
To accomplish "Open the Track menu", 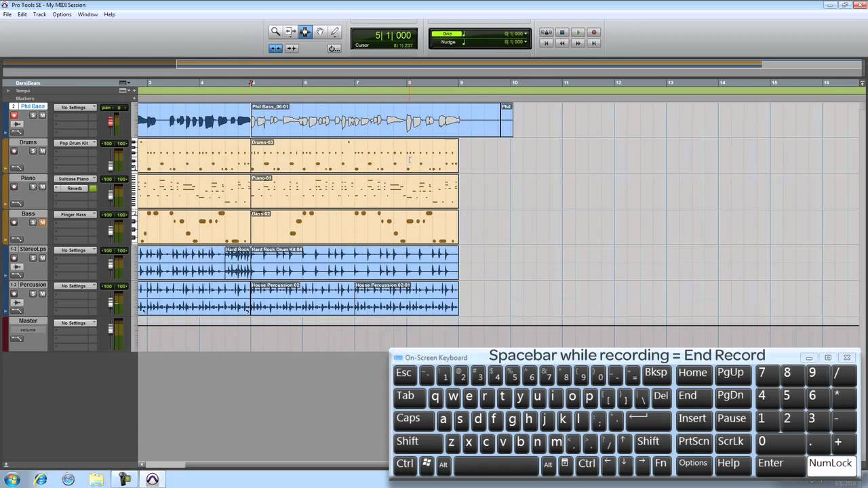I will click(40, 14).
